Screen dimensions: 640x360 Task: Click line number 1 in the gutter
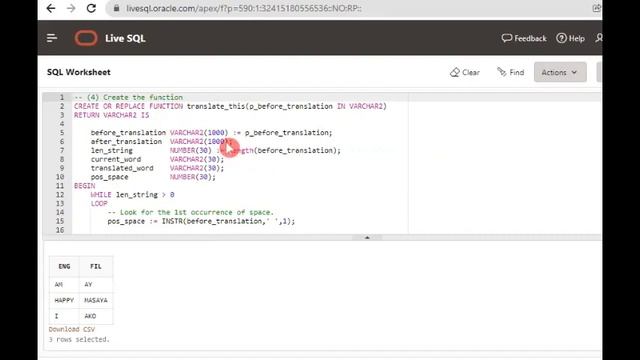(x=62, y=97)
